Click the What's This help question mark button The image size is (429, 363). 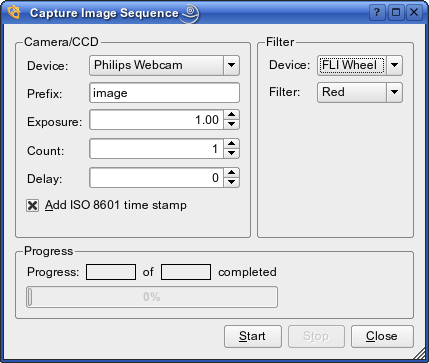click(377, 13)
